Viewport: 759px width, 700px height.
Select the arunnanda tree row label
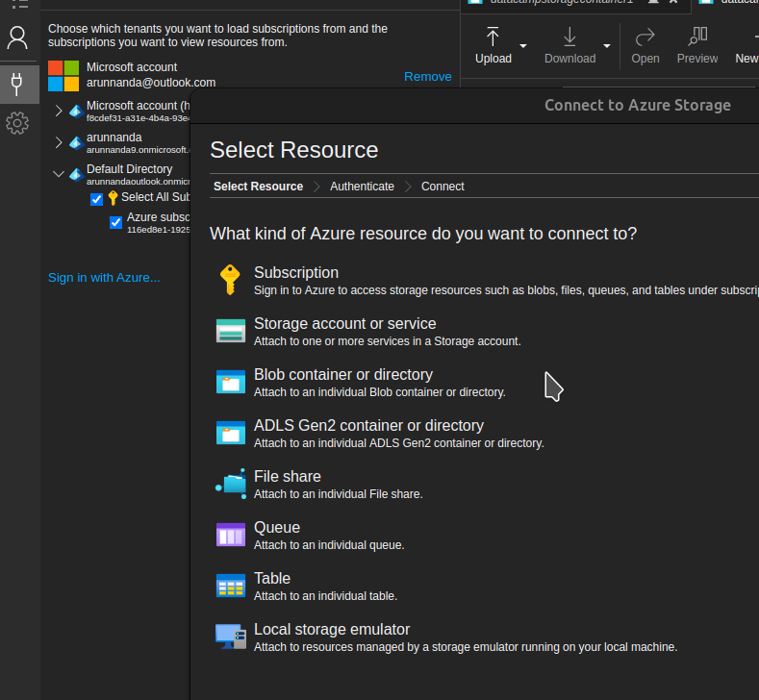[x=114, y=137]
